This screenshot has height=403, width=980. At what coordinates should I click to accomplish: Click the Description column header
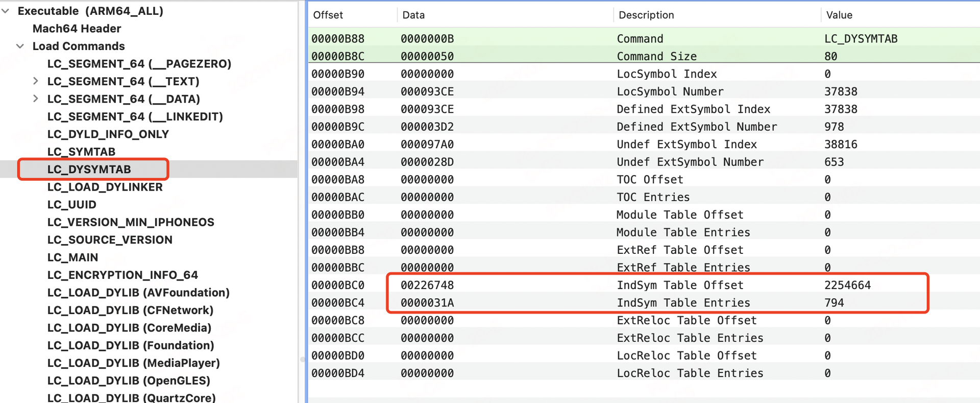tap(646, 15)
